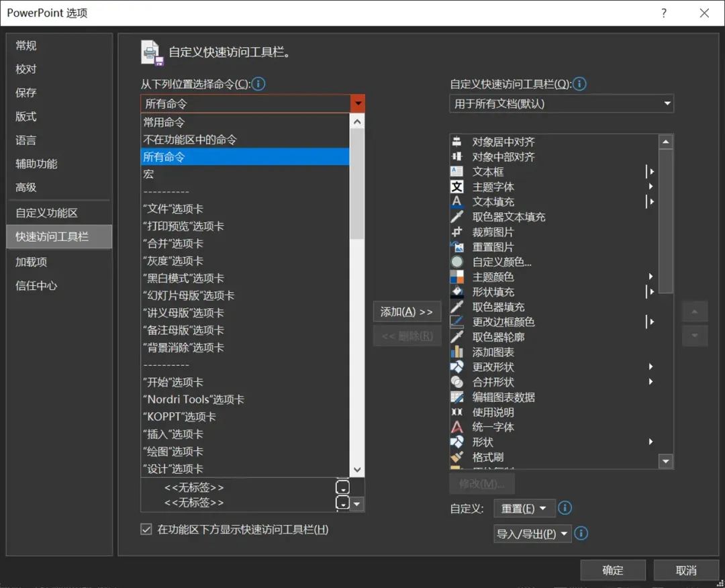This screenshot has width=725, height=588.
Task: Open the 导入/导出(P) dropdown button
Action: [532, 534]
